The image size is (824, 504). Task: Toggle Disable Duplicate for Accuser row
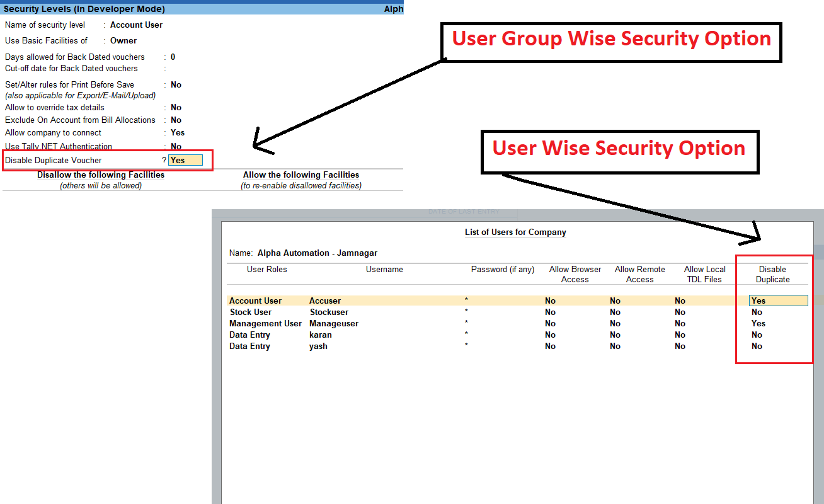coord(778,301)
